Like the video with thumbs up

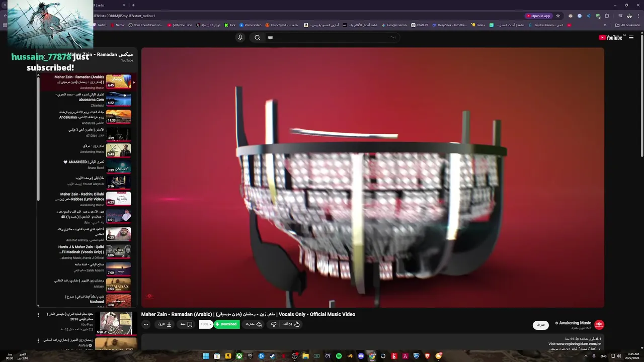click(291, 324)
